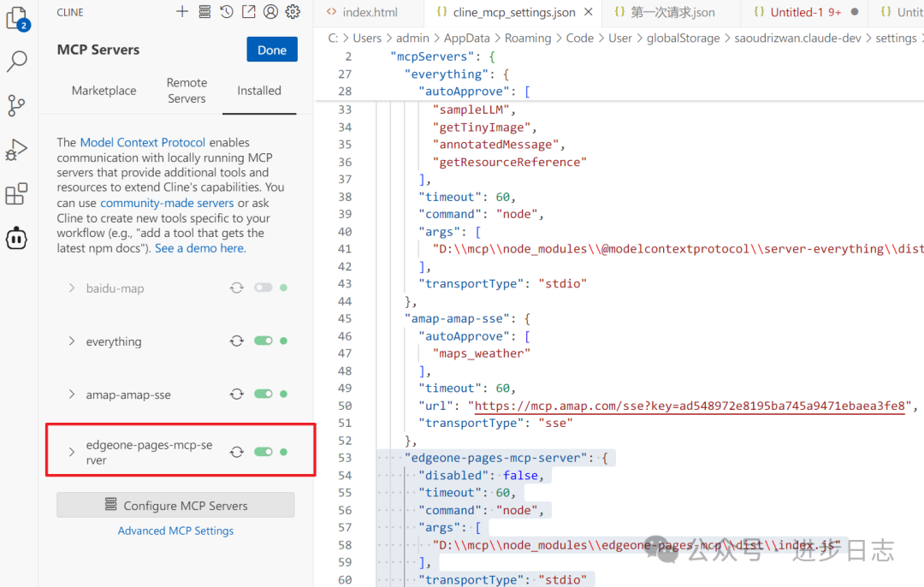
Task: Open the See a demo here link
Action: tap(200, 248)
